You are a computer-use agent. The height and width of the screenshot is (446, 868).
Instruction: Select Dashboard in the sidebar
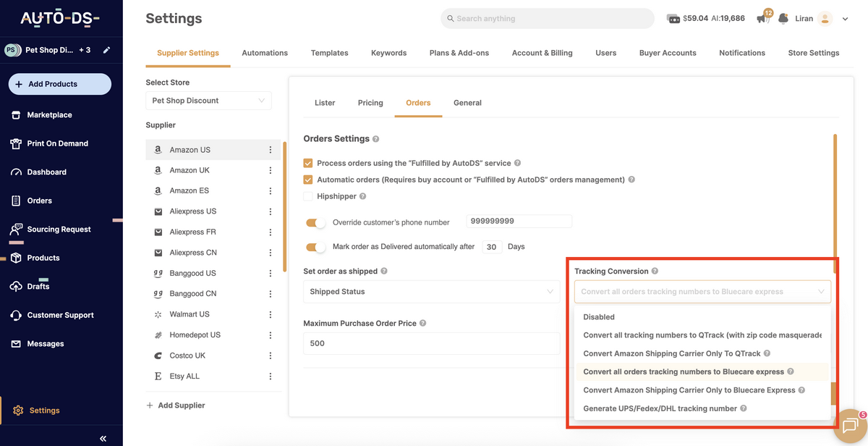coord(46,172)
